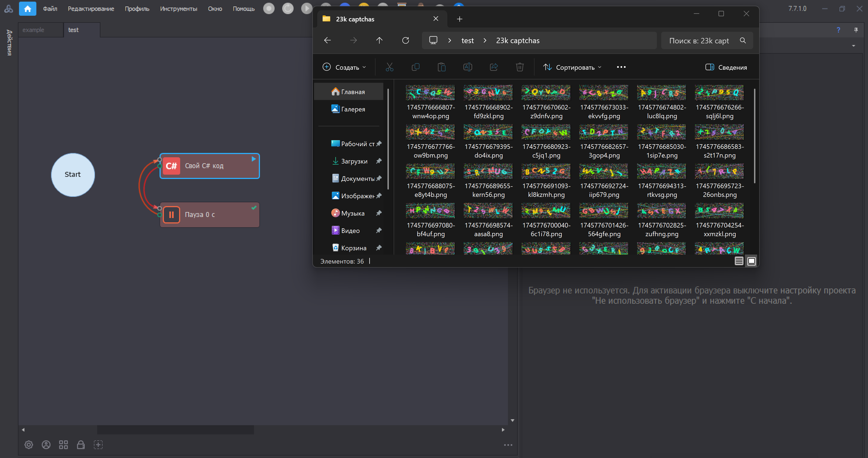Expand the chevron after test in address bar
Screen dimensions: 868x458
[485, 40]
